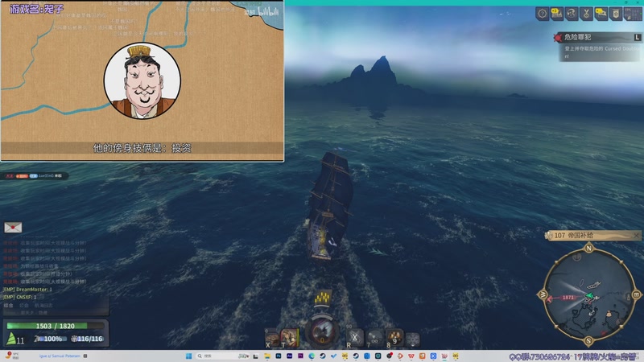Viewport: 644px width, 362px height.
Task: Click the 100% status bar
Action: [x=51, y=339]
